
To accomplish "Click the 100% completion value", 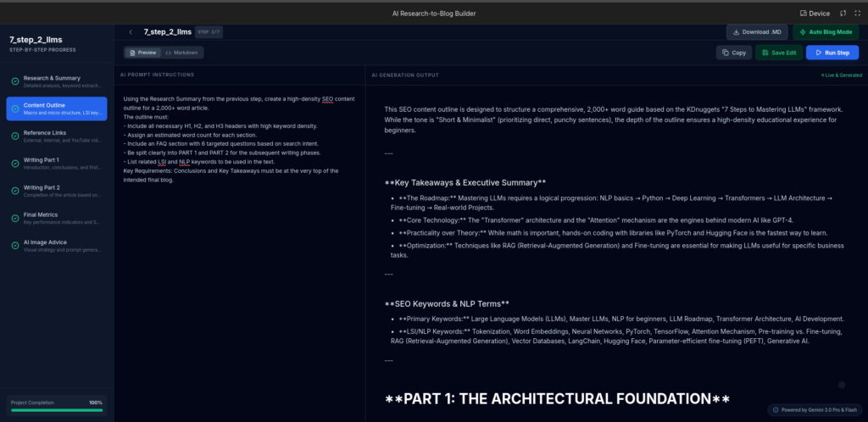I will tap(96, 403).
